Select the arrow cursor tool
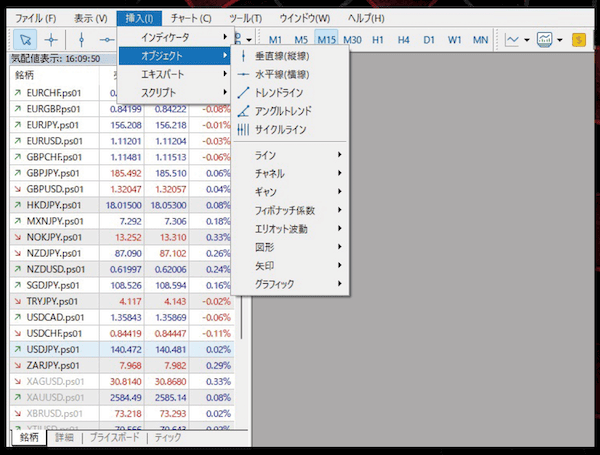 [25, 39]
